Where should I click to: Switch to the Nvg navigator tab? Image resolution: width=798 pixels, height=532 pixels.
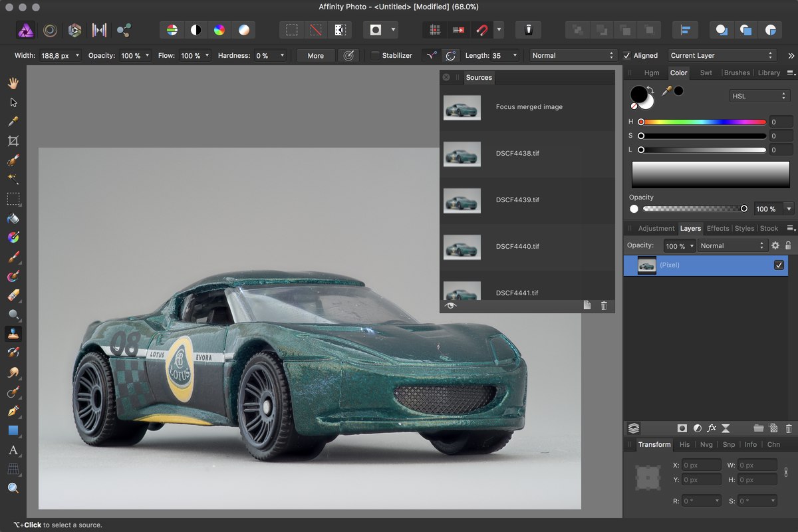(706, 445)
